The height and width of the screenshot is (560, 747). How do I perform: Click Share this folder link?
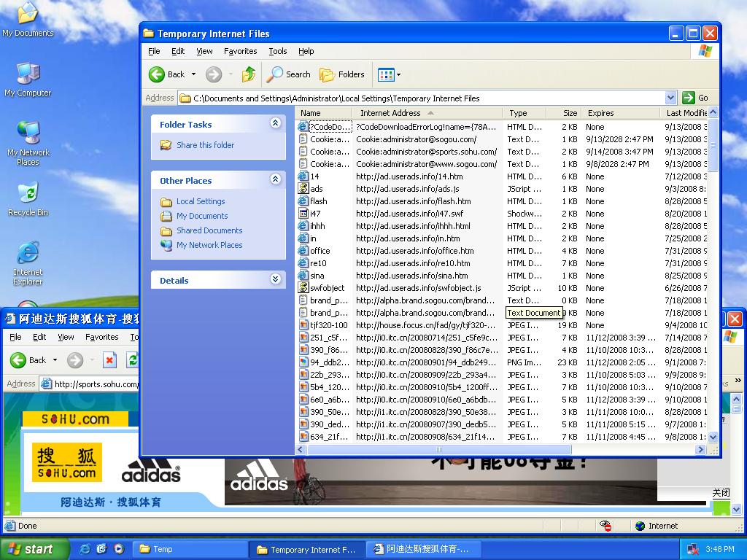pos(205,145)
